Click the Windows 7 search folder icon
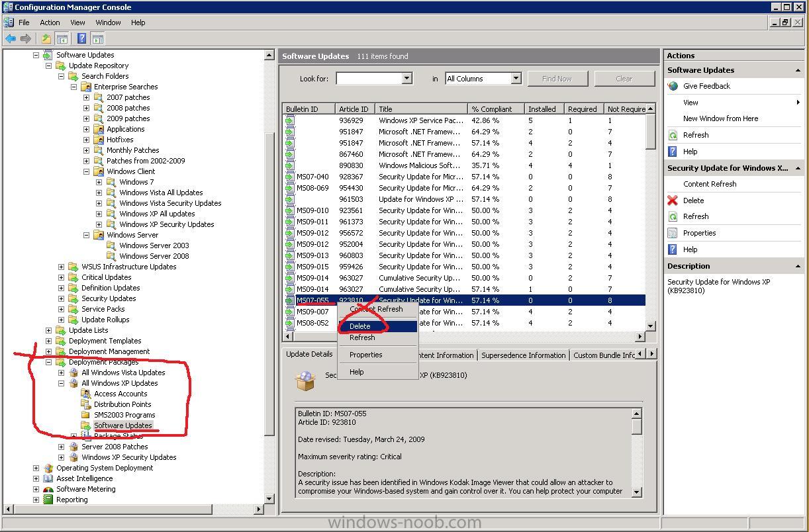Image resolution: width=809 pixels, height=532 pixels. (111, 182)
